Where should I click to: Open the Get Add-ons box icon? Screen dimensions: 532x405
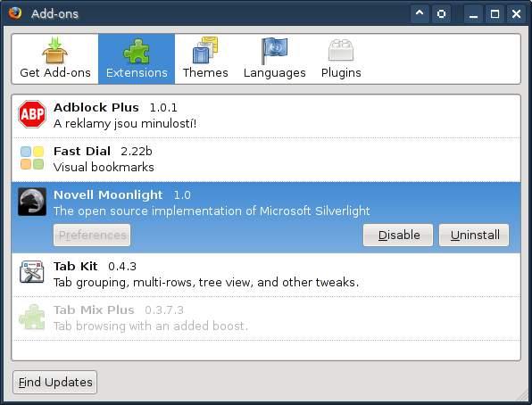pyautogui.click(x=55, y=50)
